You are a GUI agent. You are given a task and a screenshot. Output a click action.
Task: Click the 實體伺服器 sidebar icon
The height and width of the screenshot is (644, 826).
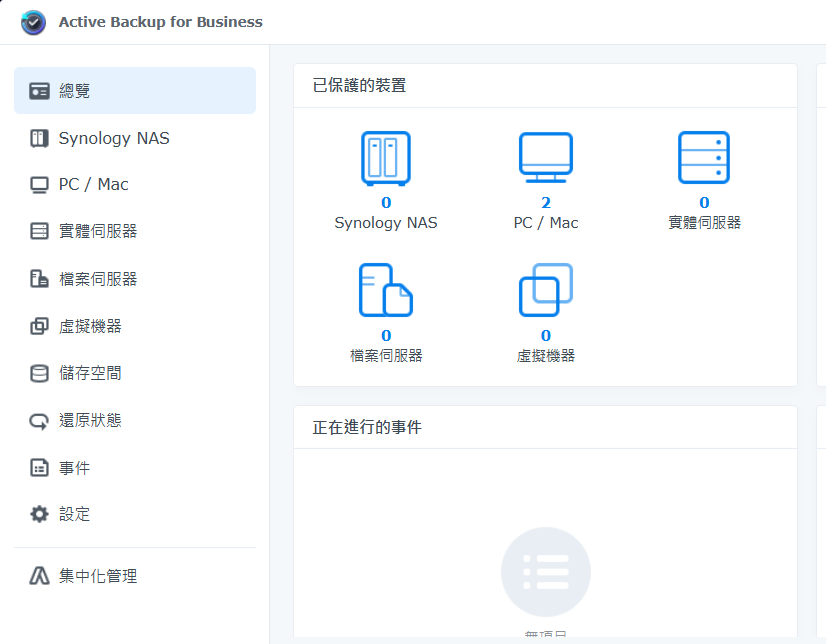click(39, 231)
